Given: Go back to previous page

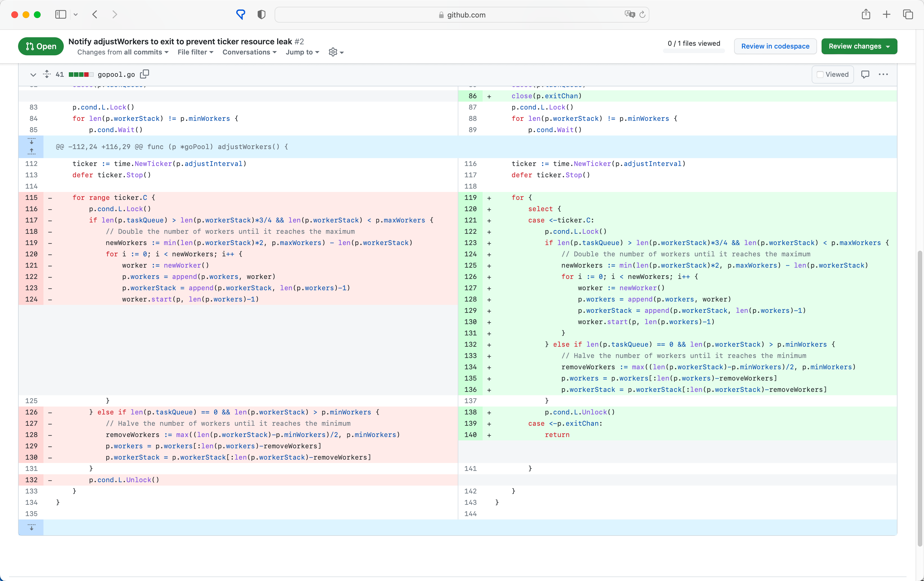Looking at the screenshot, I should [x=95, y=15].
